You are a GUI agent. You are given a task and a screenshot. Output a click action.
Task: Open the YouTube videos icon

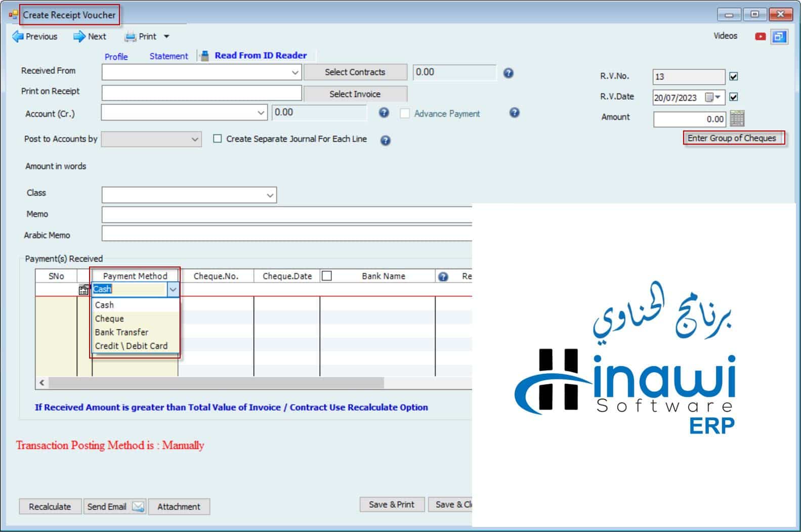[760, 36]
